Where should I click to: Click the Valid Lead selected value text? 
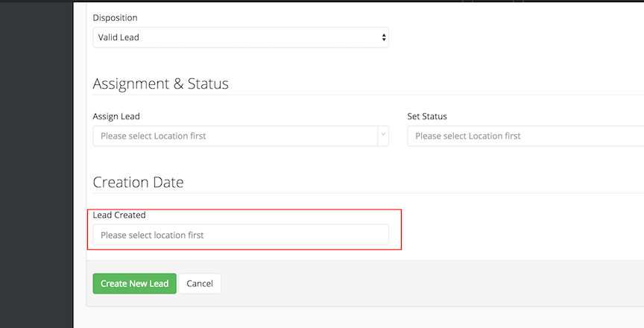point(119,37)
